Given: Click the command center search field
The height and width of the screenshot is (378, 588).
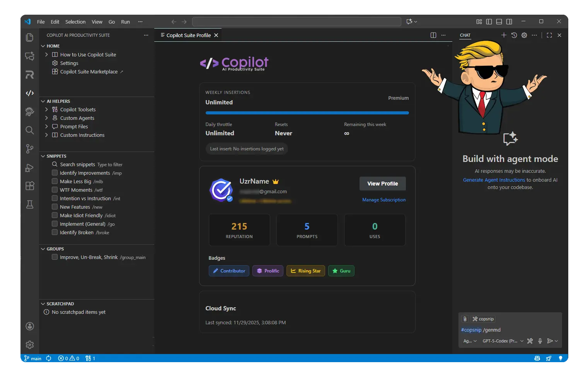Looking at the screenshot, I should click(297, 22).
